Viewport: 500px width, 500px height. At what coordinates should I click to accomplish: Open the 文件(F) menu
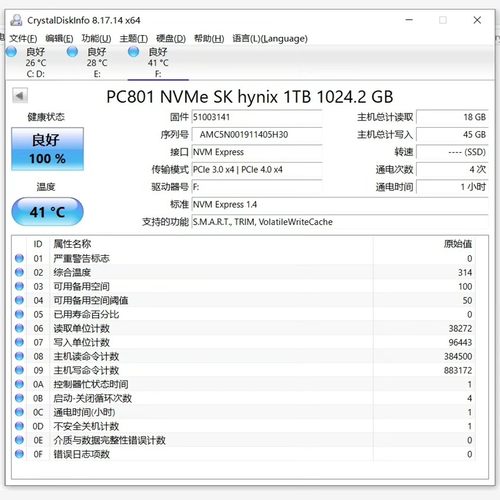click(x=23, y=39)
